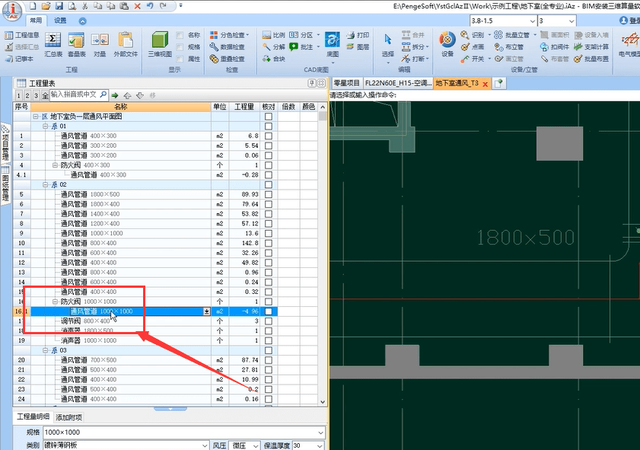
Task: Open the 记事本 notepad tool
Action: pos(19,59)
